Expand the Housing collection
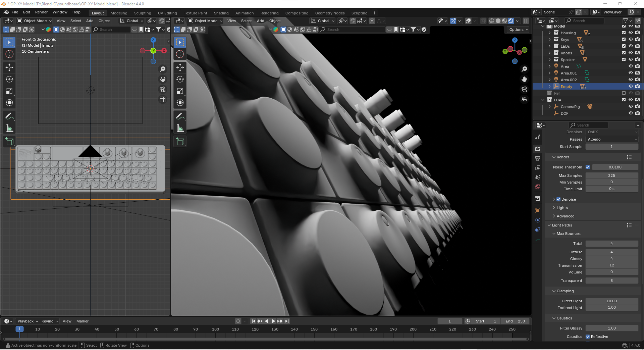The image size is (644, 350). 549,33
